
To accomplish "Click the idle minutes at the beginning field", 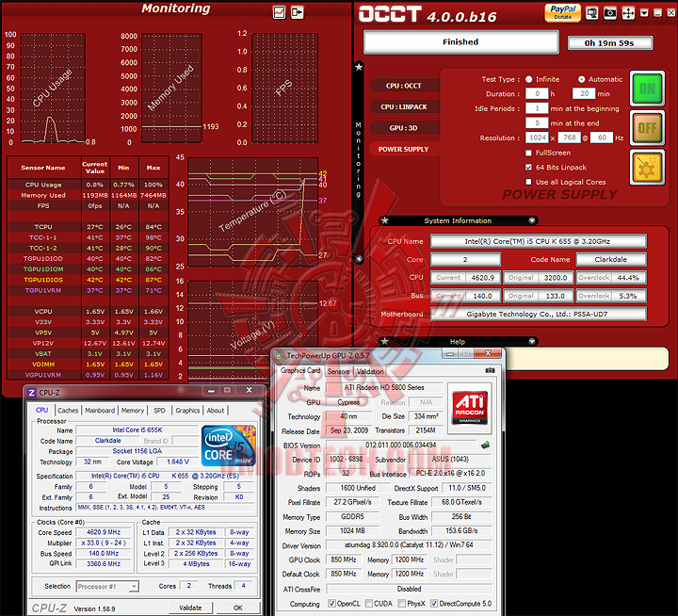I will (x=537, y=108).
